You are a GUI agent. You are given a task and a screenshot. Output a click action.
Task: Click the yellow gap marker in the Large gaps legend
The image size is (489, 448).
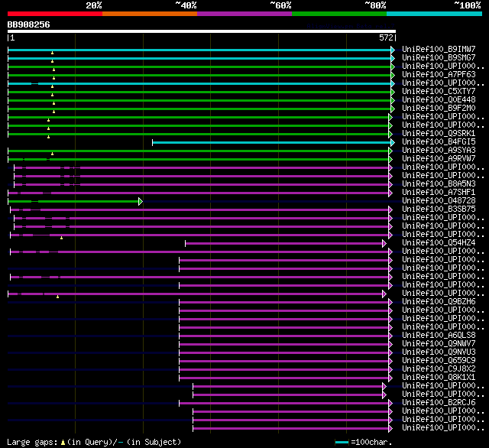point(63,442)
